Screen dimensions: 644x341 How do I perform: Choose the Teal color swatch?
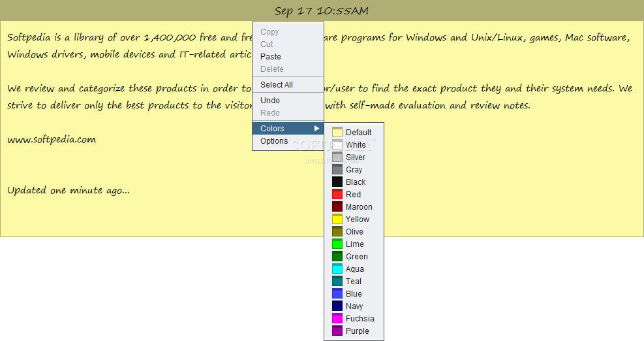pyautogui.click(x=337, y=281)
